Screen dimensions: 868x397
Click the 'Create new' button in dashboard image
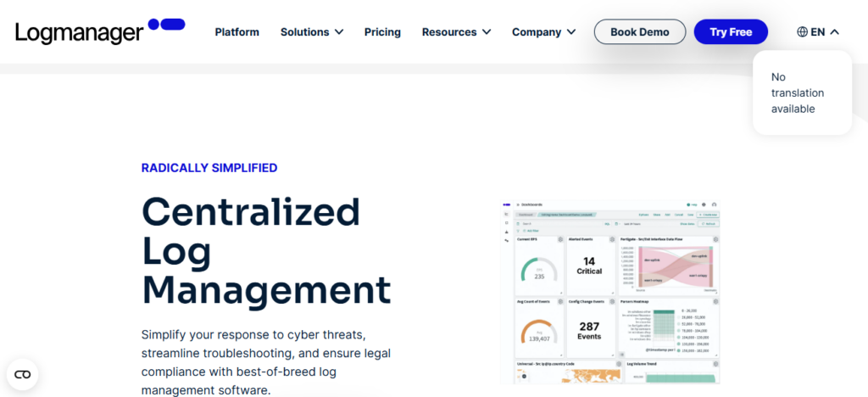[x=708, y=215]
